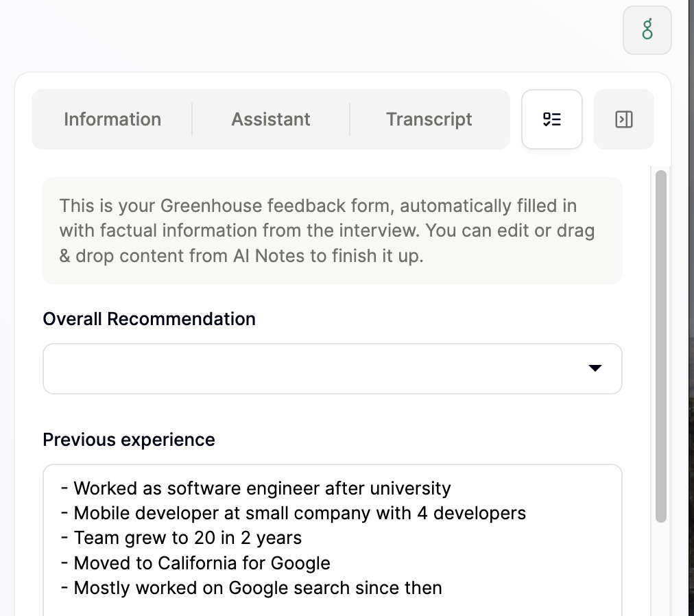The height and width of the screenshot is (616, 694).
Task: Click the Overall Recommendation dropdown arrow
Action: (595, 369)
